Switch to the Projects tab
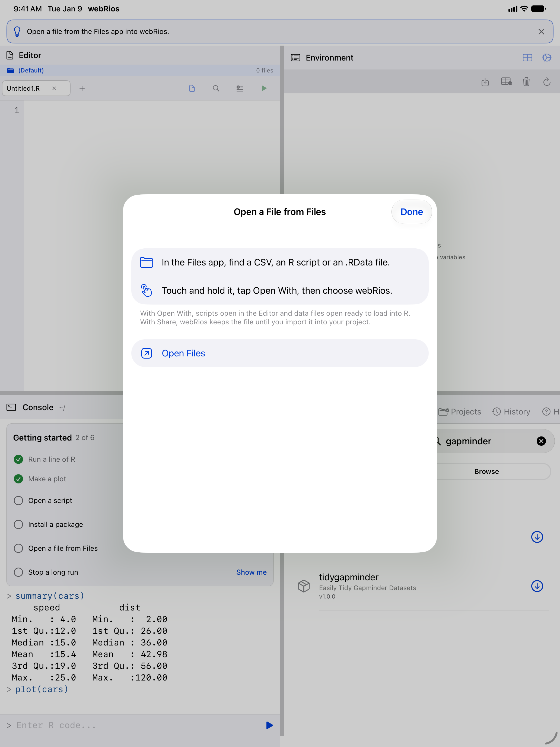The width and height of the screenshot is (560, 747). (460, 412)
